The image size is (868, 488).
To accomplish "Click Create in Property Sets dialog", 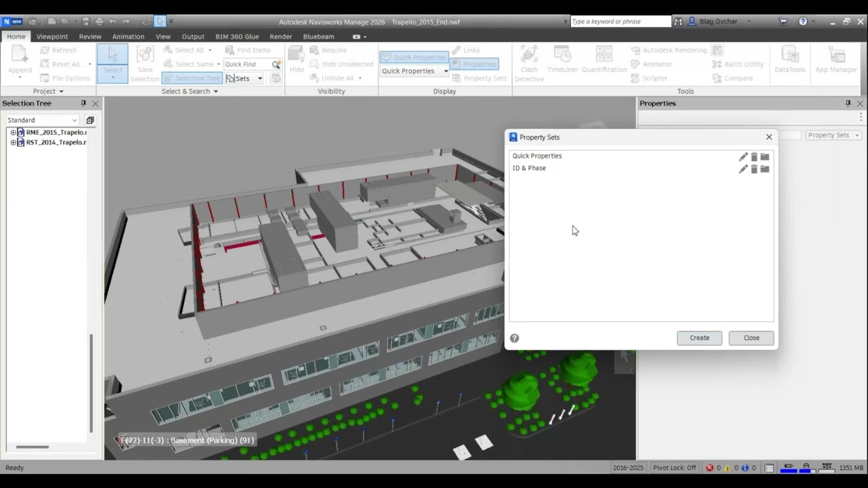I will point(699,338).
